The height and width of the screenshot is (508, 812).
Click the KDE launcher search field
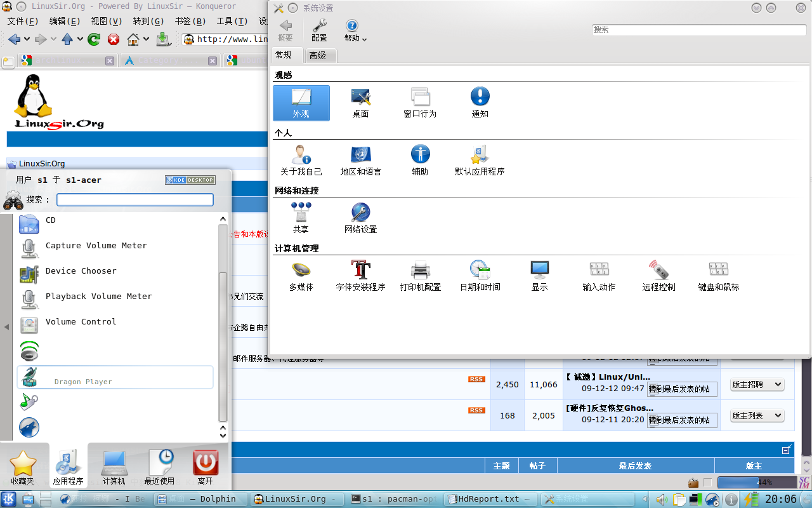[135, 200]
